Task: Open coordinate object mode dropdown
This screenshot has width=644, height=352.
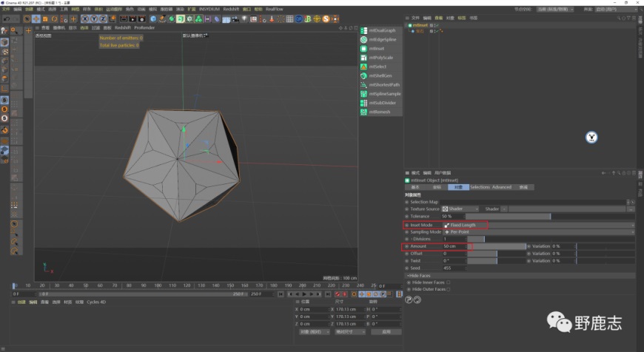Action: (314, 332)
